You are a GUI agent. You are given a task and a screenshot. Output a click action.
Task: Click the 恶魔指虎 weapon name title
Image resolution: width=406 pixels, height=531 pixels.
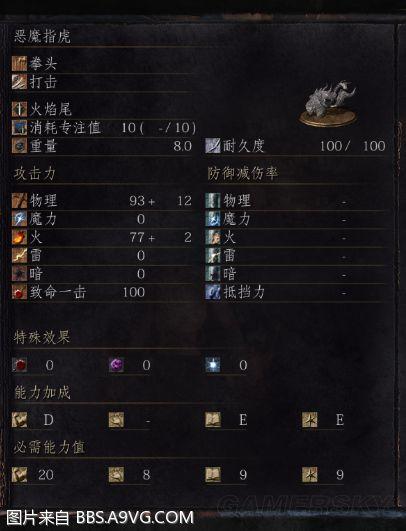(x=42, y=37)
